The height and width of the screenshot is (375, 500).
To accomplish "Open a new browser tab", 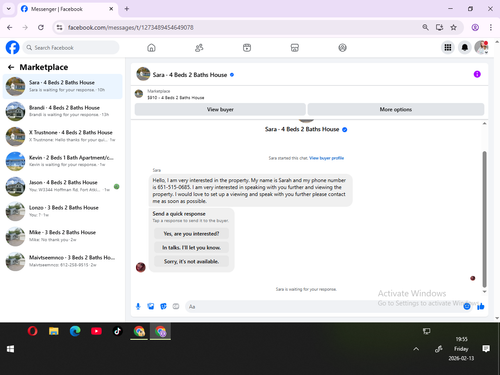I will pyautogui.click(x=127, y=9).
